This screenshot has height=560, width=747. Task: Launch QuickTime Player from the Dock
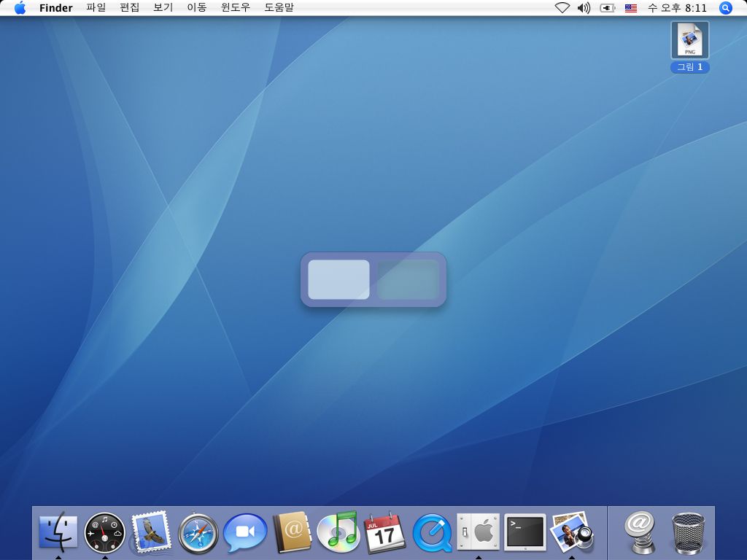432,532
